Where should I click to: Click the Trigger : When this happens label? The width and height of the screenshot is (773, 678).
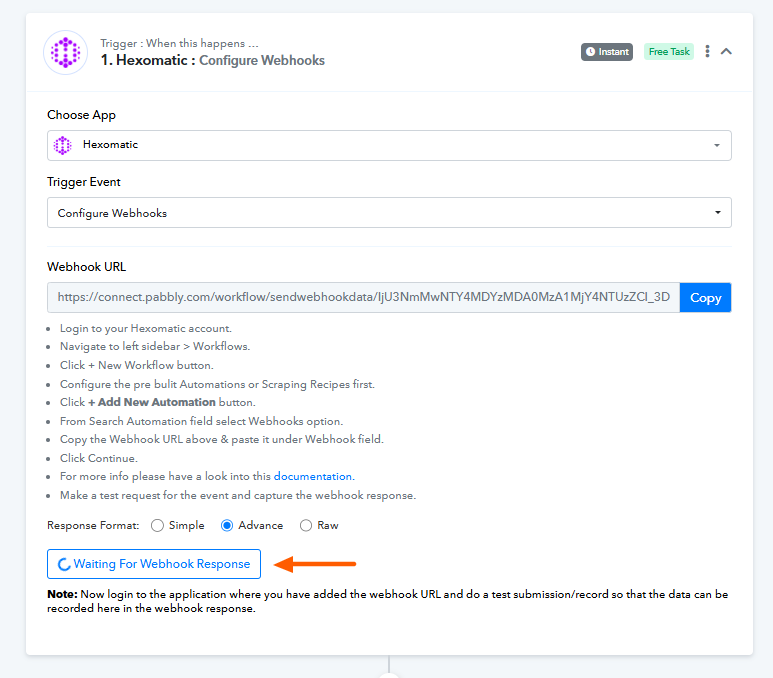(179, 43)
